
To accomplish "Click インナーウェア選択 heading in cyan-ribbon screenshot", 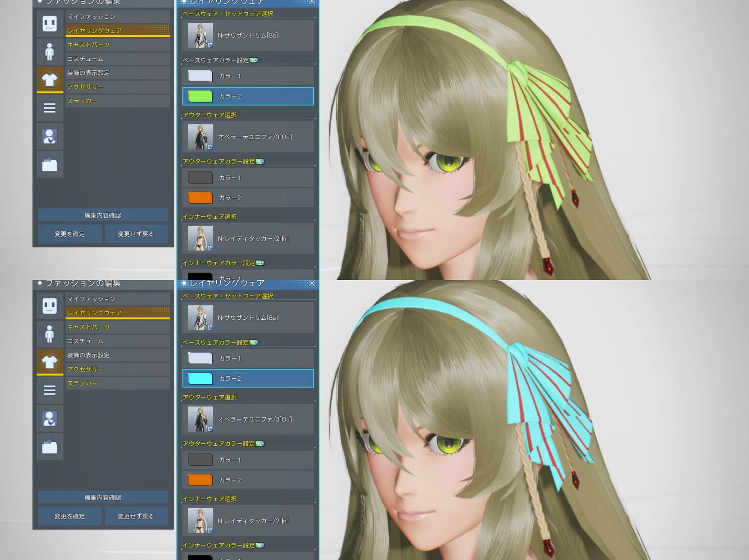I will (x=210, y=499).
